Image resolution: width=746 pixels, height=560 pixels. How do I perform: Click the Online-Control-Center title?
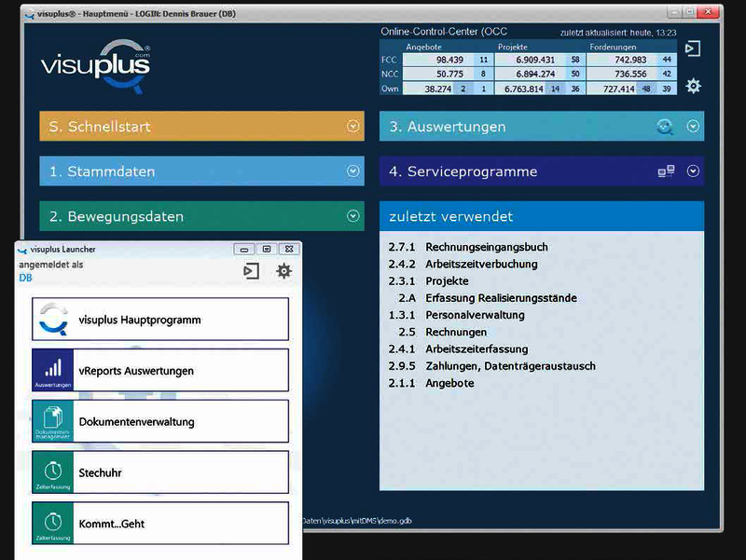coord(444,32)
